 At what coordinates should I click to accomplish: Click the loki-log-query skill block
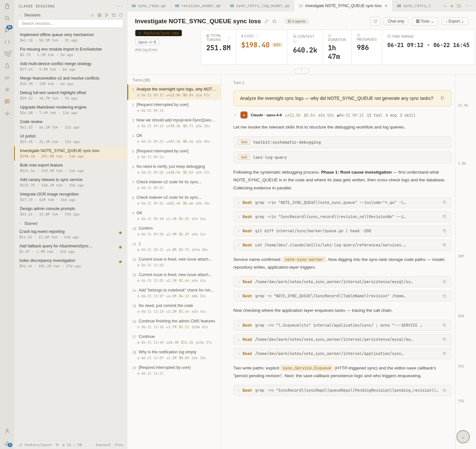[x=342, y=157]
